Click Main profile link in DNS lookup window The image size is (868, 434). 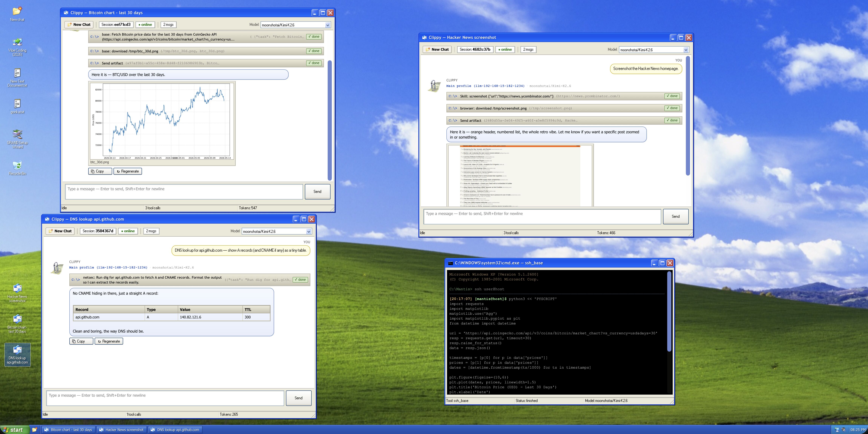point(108,268)
